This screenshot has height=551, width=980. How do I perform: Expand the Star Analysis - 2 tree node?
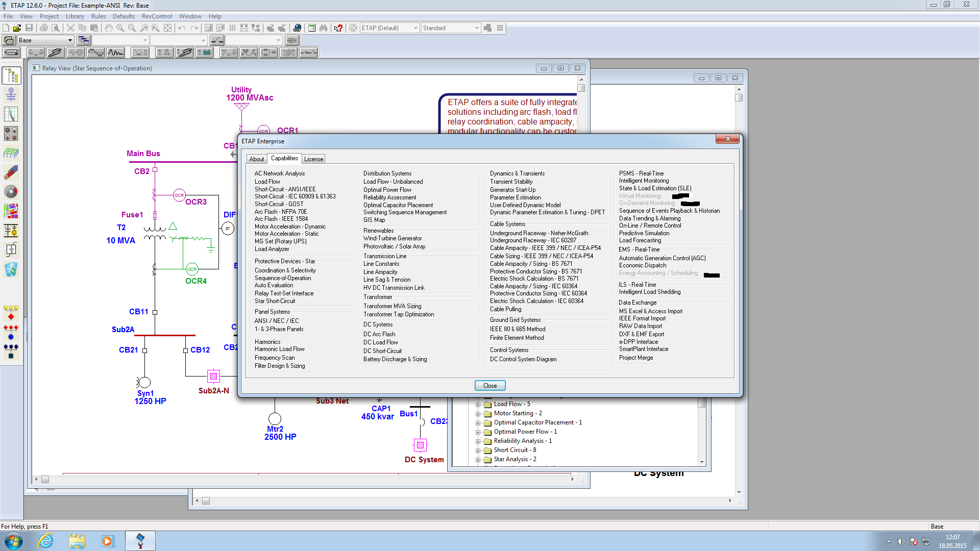click(x=478, y=460)
